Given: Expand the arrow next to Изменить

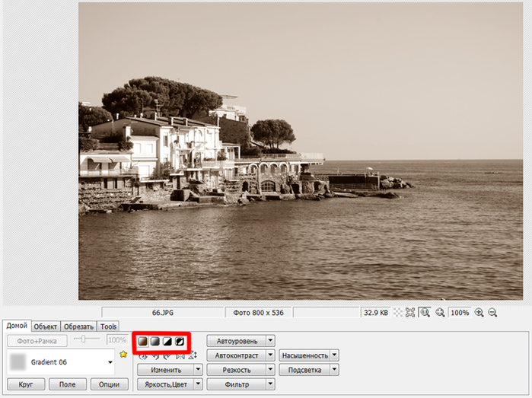Looking at the screenshot, I should 199,370.
